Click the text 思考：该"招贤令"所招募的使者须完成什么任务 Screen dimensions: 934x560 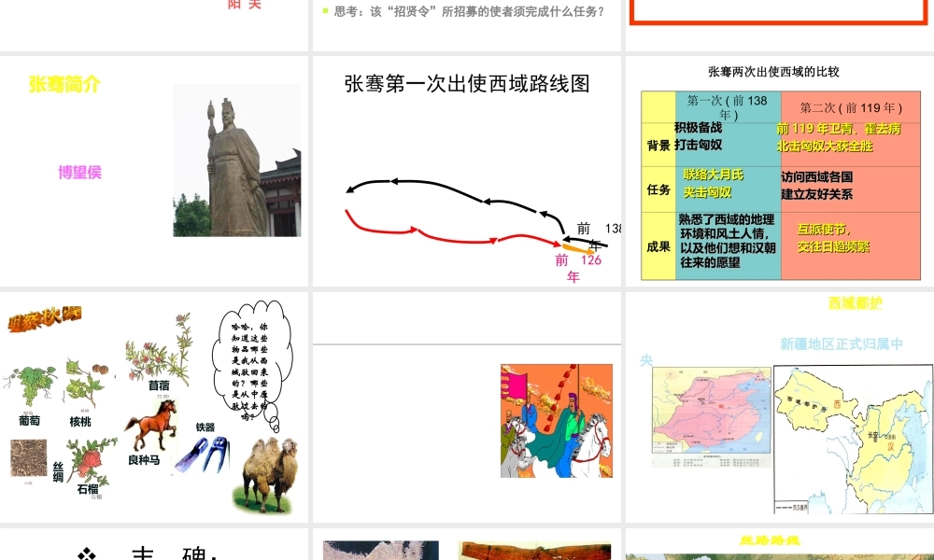(470, 11)
